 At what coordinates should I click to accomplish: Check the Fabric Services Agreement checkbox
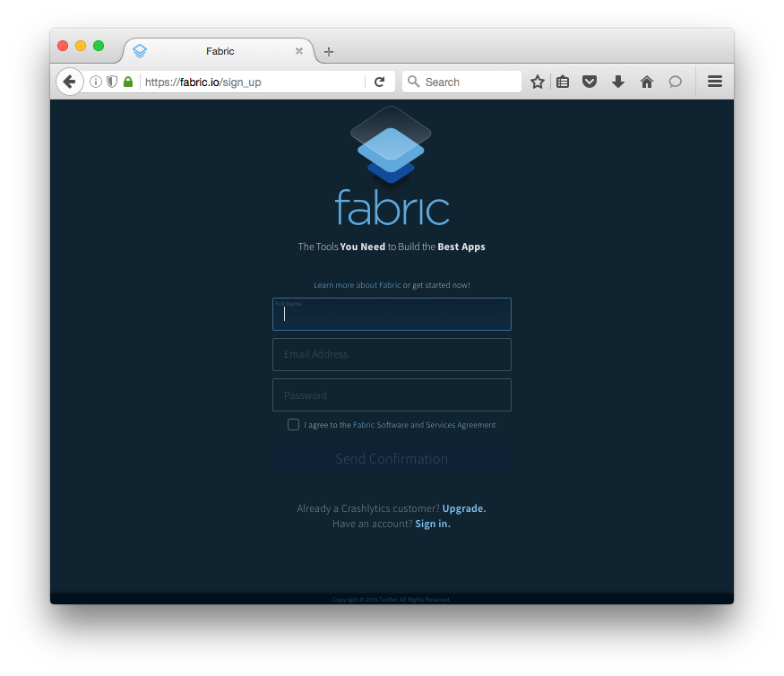(293, 424)
